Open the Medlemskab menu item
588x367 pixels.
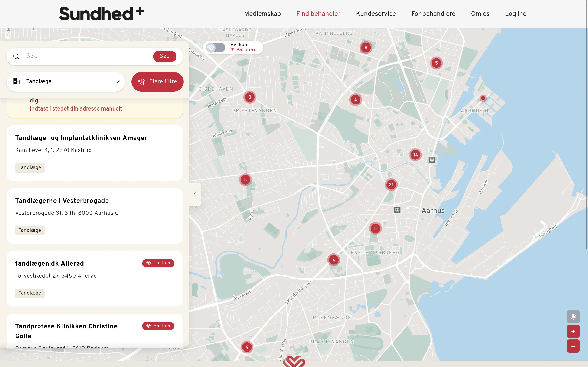pyautogui.click(x=262, y=14)
